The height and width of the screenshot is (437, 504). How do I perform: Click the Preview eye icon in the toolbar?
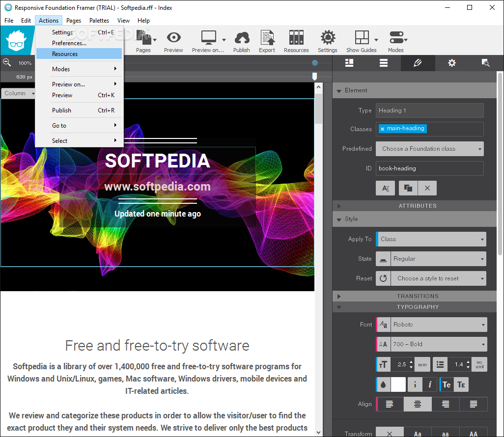[173, 37]
